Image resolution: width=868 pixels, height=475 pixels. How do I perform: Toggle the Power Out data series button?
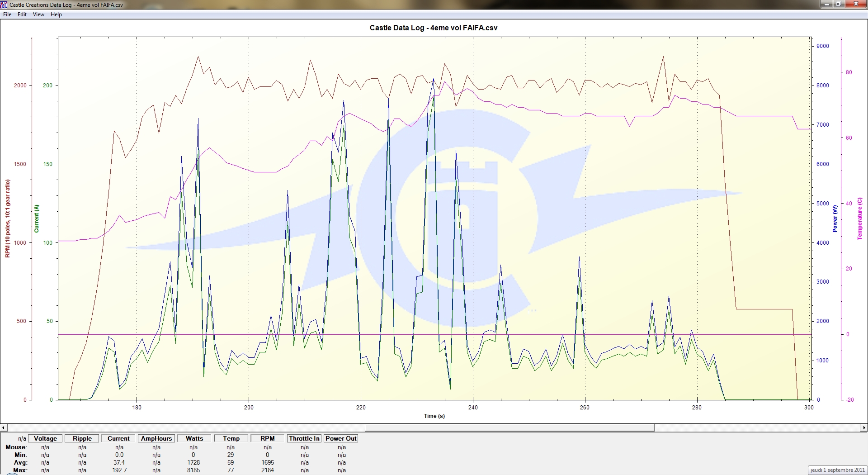(x=341, y=438)
